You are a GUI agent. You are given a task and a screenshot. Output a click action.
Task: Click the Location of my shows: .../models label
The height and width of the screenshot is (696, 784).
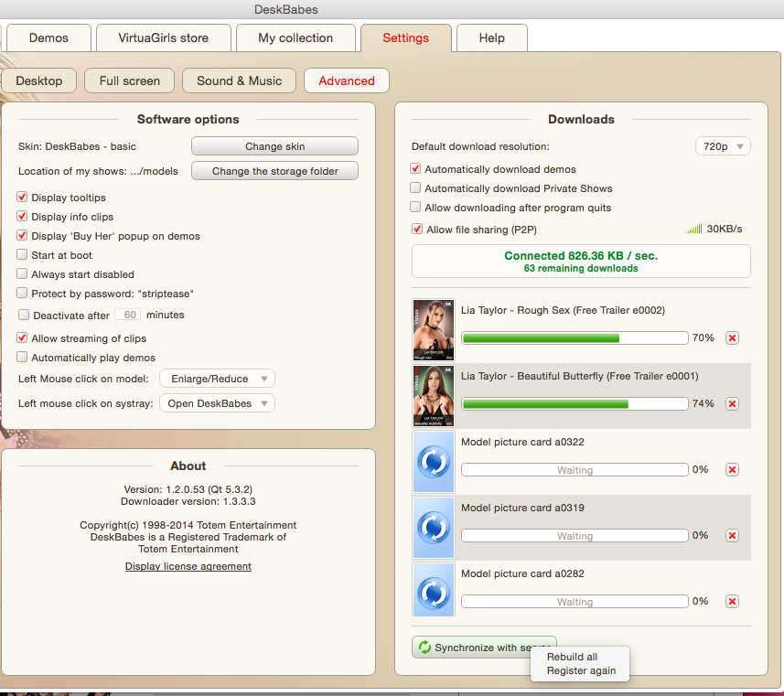coord(98,171)
